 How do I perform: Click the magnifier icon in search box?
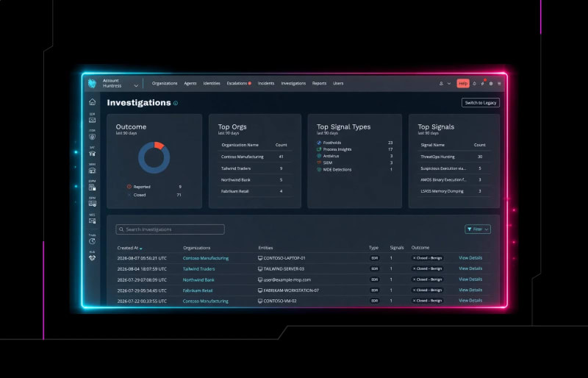[x=121, y=229]
